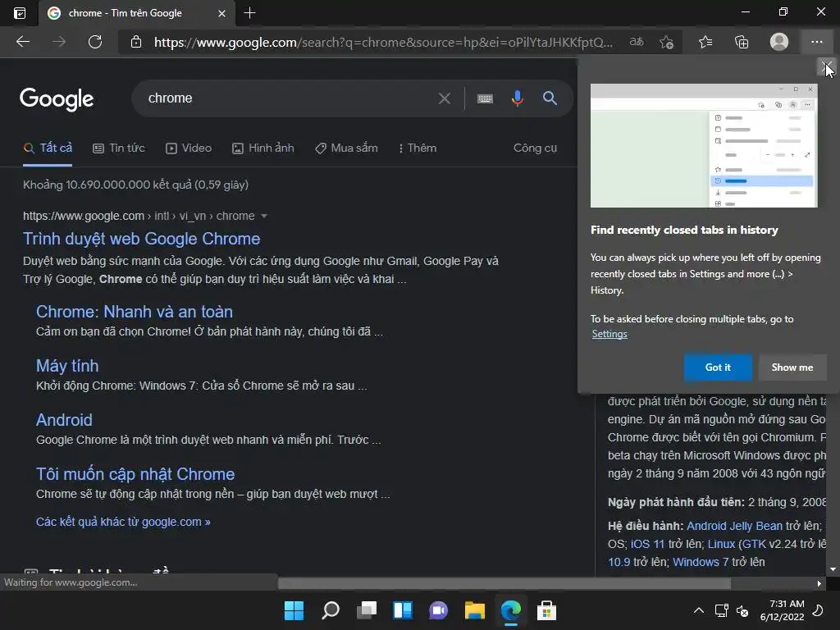The height and width of the screenshot is (630, 840).
Task: Reload the current page
Action: pyautogui.click(x=95, y=42)
